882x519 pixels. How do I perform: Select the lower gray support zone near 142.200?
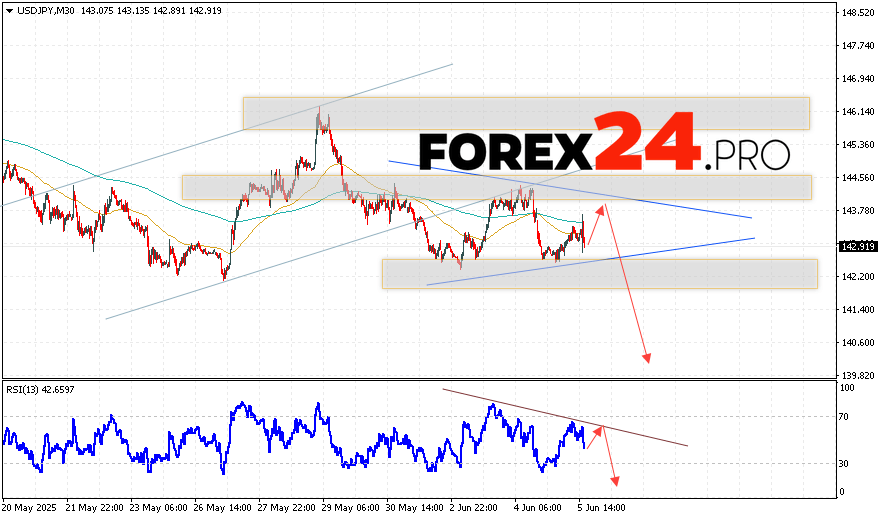tap(599, 273)
